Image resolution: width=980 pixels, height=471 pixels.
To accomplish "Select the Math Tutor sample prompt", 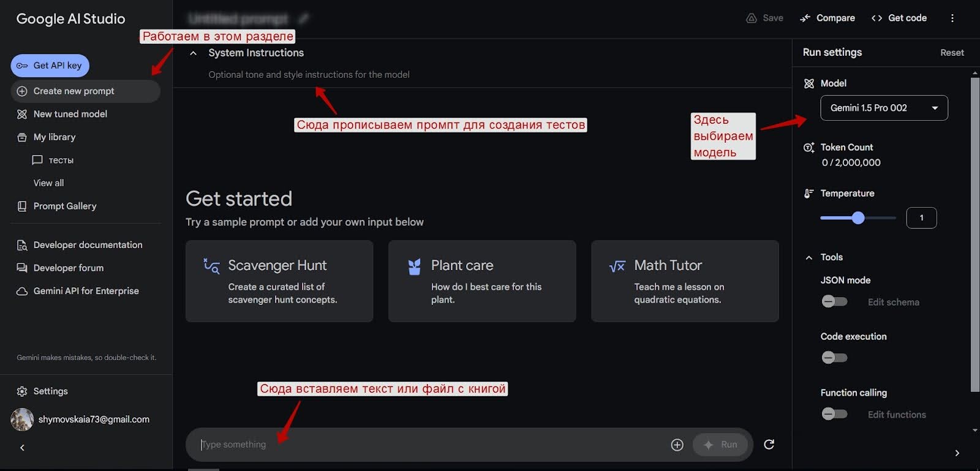I will 685,281.
